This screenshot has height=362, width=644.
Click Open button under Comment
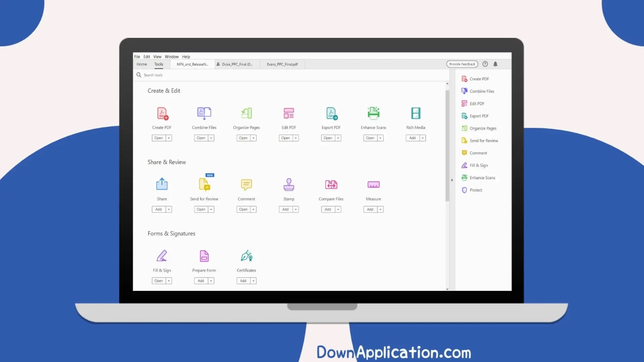(x=243, y=209)
